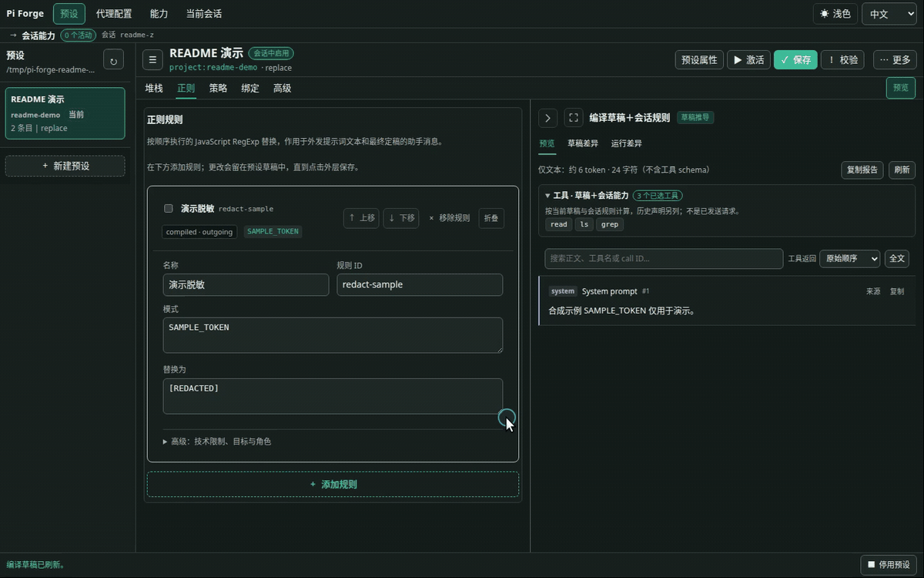Click the ls tool chip

[x=584, y=224]
